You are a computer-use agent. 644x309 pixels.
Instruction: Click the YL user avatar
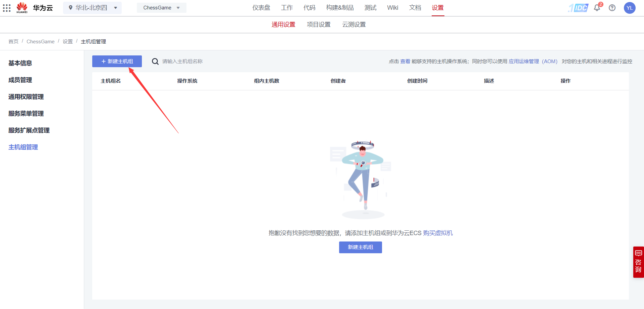pos(630,8)
